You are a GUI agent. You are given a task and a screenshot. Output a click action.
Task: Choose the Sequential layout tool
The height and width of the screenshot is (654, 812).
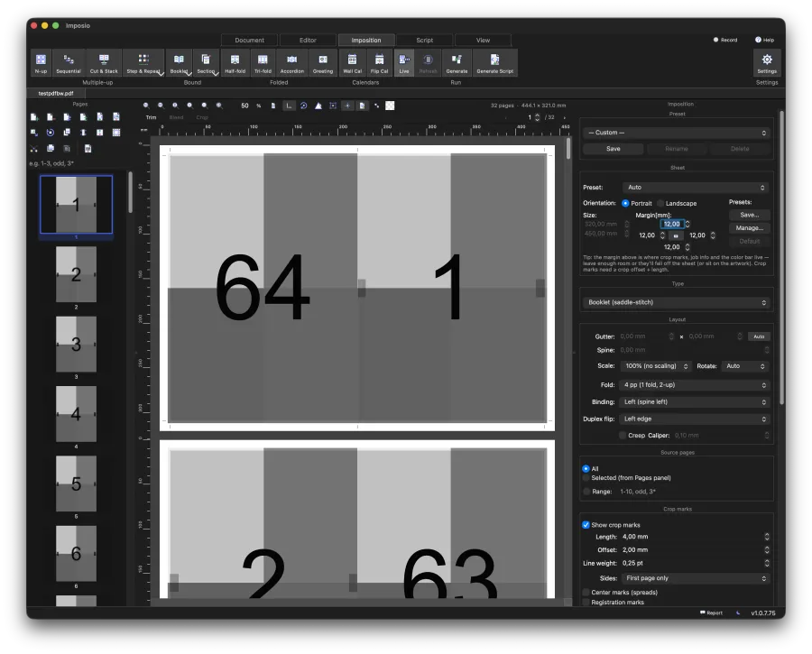tap(69, 63)
